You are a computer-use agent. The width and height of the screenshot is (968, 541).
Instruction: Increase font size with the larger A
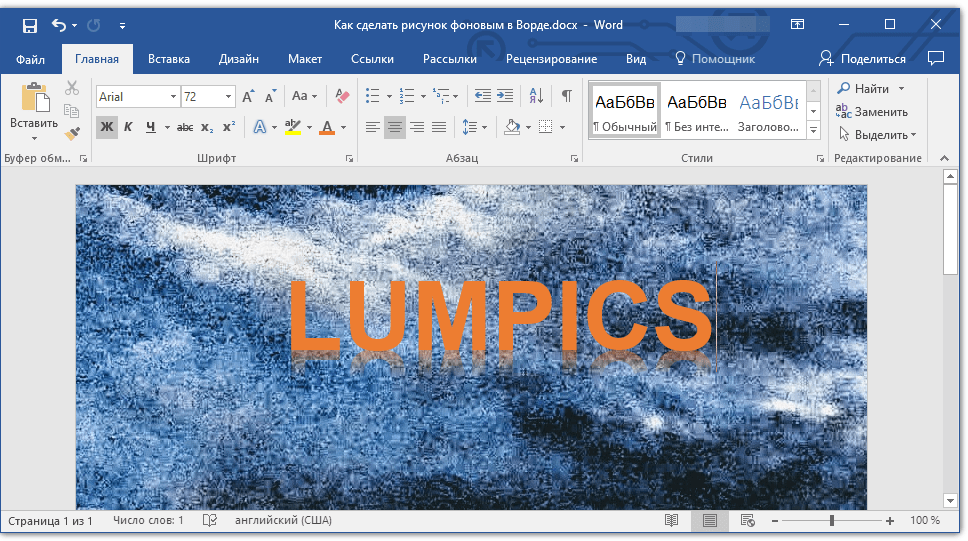tap(248, 96)
